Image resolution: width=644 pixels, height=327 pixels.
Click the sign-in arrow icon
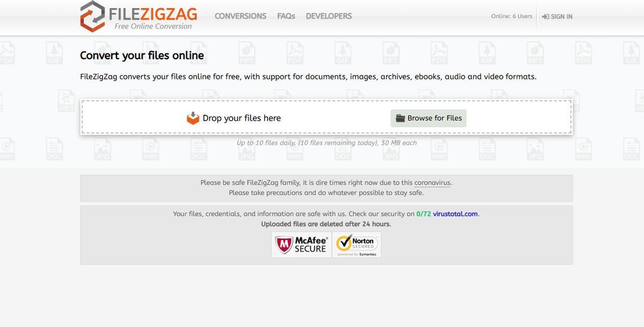pos(545,17)
